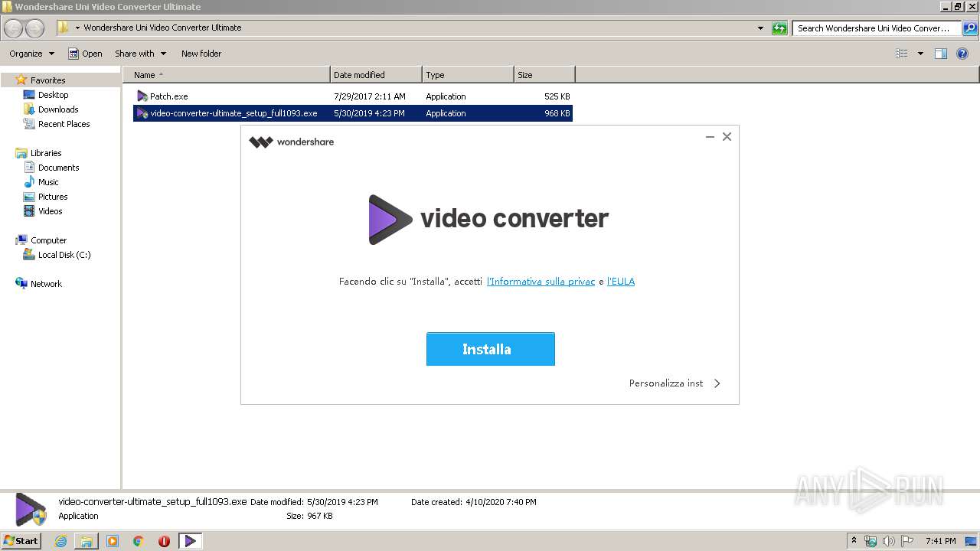Viewport: 980px width, 551px height.
Task: Select Patch.exe file icon
Action: click(x=142, y=96)
